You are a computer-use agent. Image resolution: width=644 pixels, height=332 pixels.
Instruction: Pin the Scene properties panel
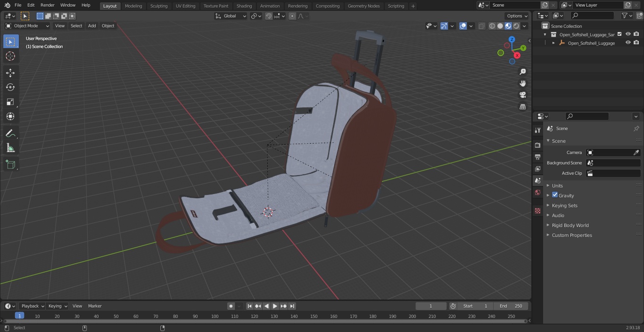click(x=636, y=129)
